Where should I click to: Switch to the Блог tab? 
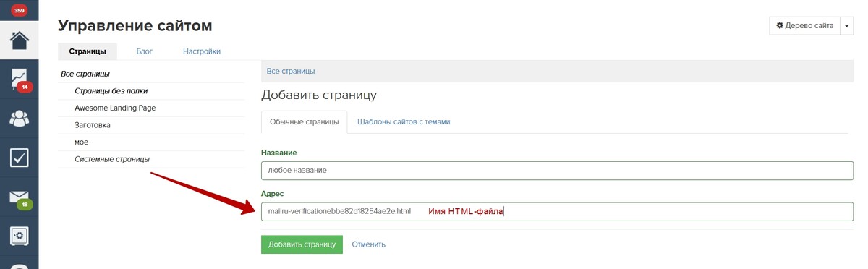pos(144,51)
